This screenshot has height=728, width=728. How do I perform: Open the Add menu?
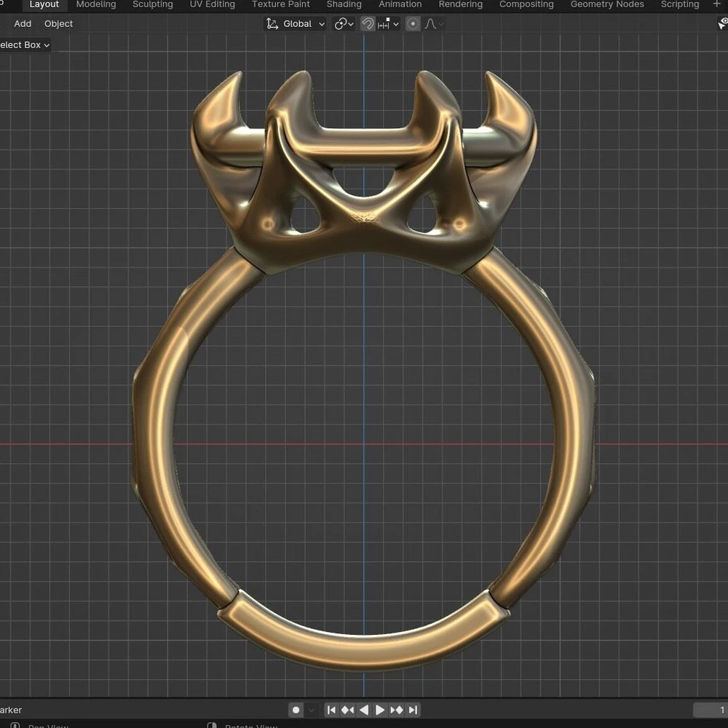click(23, 24)
